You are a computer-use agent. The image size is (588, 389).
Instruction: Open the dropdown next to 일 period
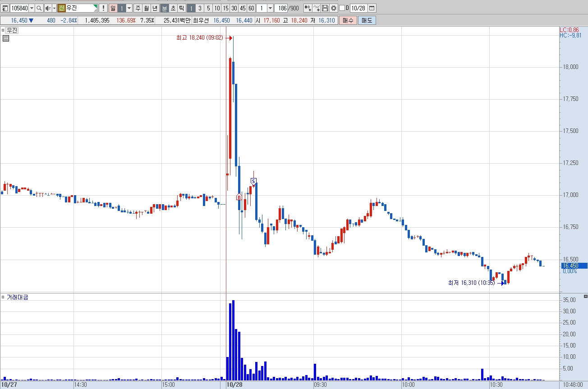129,8
